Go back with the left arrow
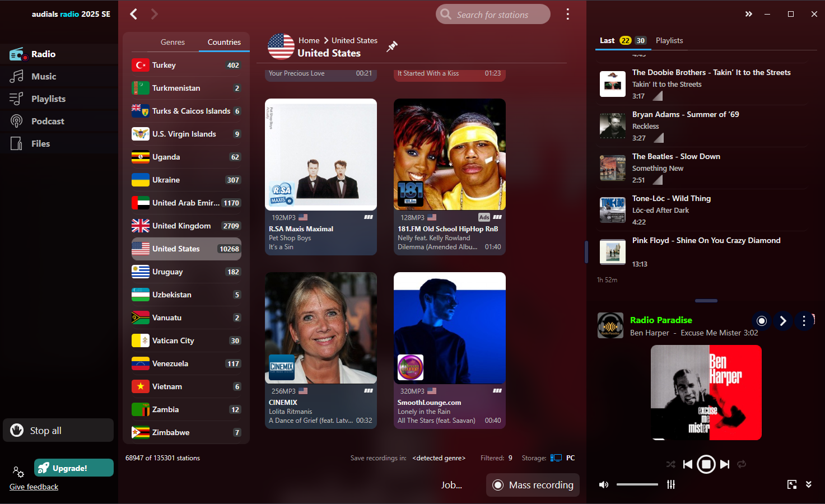Image resolution: width=825 pixels, height=504 pixels. pos(134,14)
